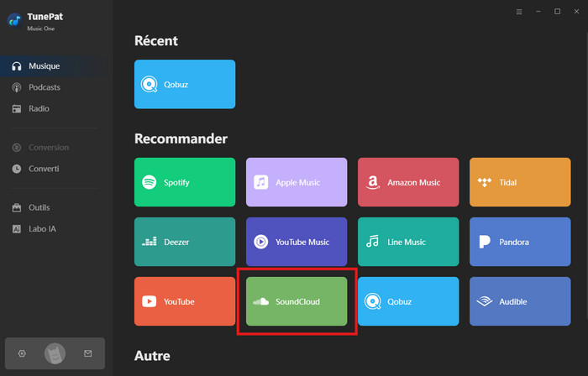Open the Outils section
The image size is (588, 376).
tap(56, 207)
